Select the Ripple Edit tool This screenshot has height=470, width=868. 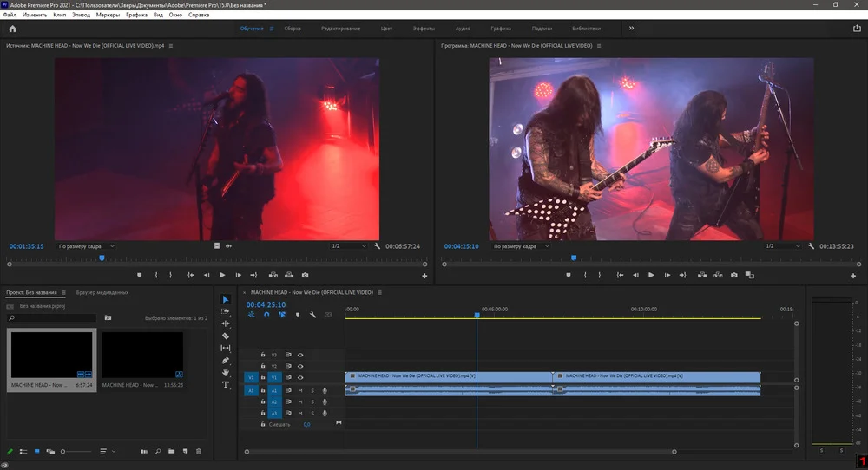pyautogui.click(x=226, y=323)
